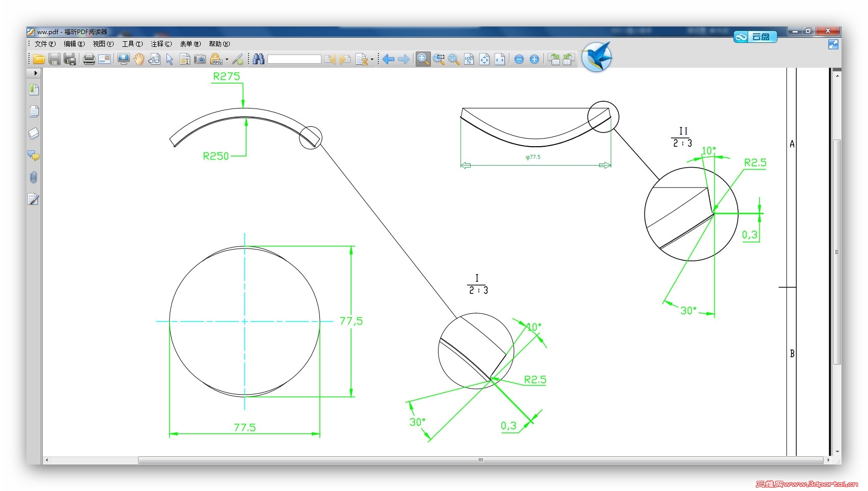Open a PDF file with the folder icon
868x491 pixels.
point(39,59)
